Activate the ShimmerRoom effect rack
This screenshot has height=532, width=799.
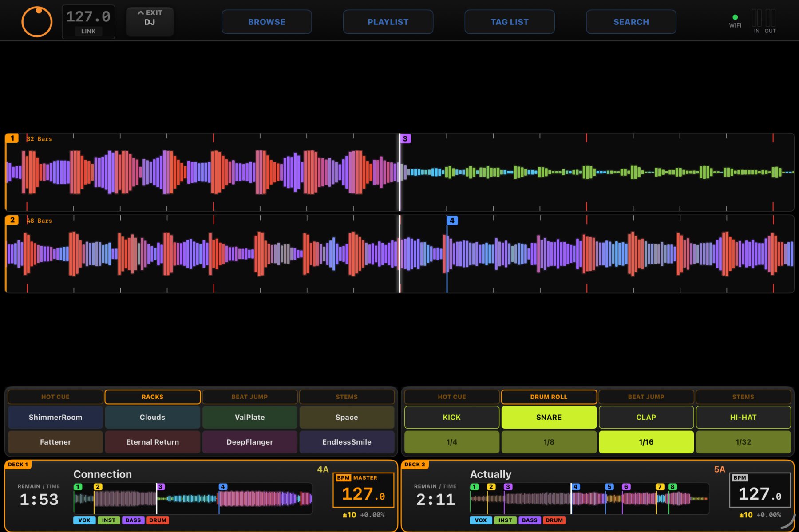point(55,417)
